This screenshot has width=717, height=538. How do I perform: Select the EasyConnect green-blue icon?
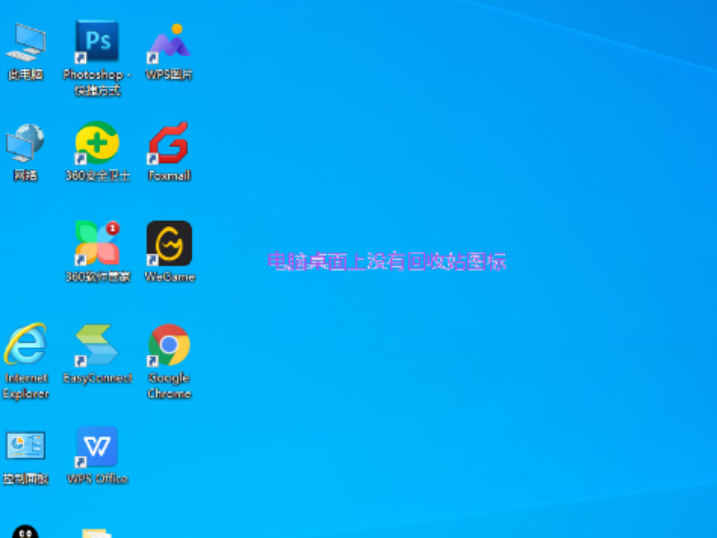[97, 345]
